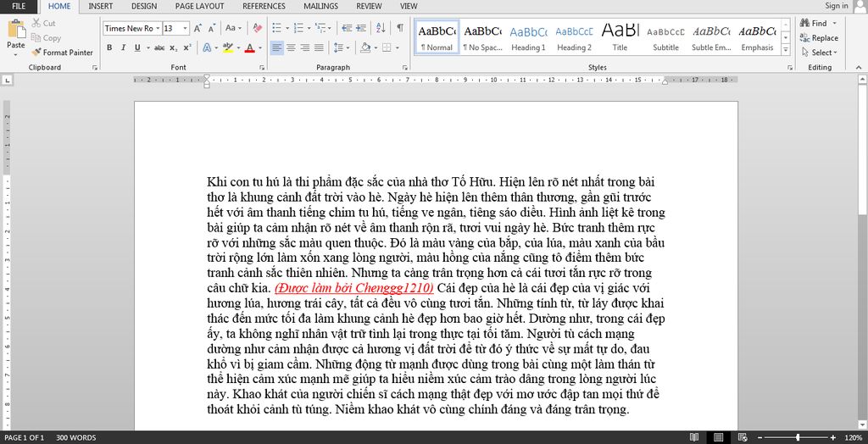Switch to Web Layout view in status bar

[743, 437]
